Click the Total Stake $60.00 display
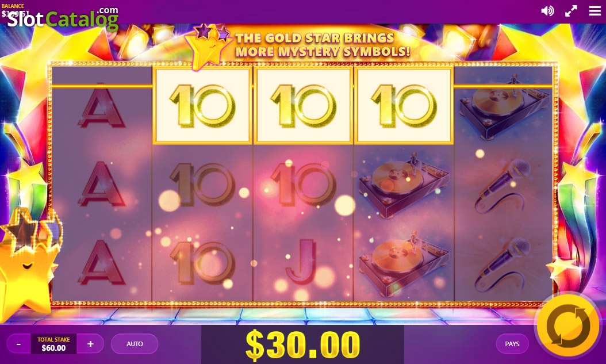606x364 pixels. coord(53,343)
